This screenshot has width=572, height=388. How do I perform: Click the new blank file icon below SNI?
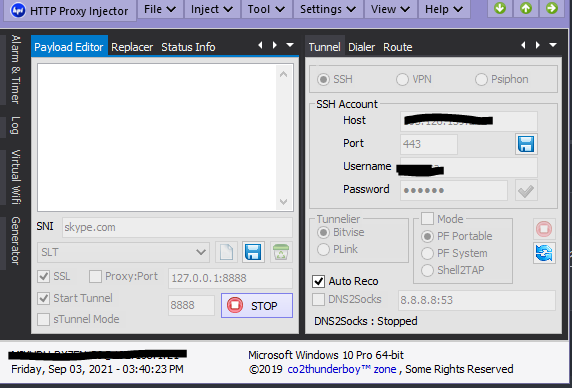(x=226, y=252)
